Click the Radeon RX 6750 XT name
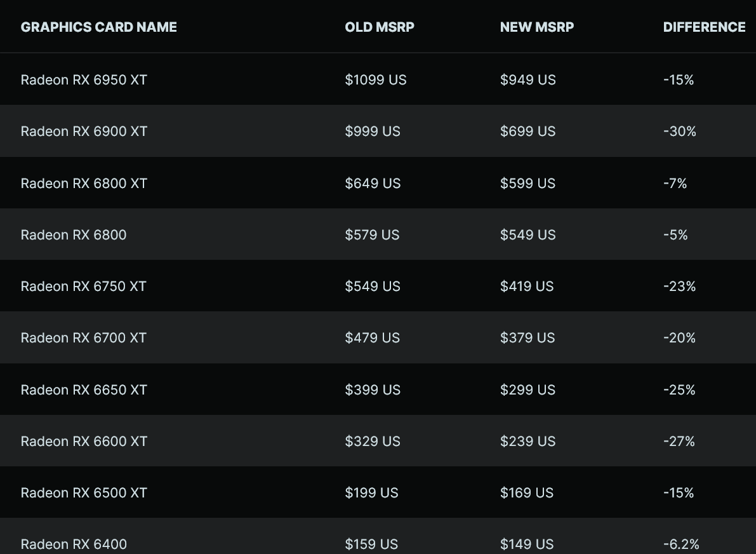The height and width of the screenshot is (554, 756). point(83,287)
